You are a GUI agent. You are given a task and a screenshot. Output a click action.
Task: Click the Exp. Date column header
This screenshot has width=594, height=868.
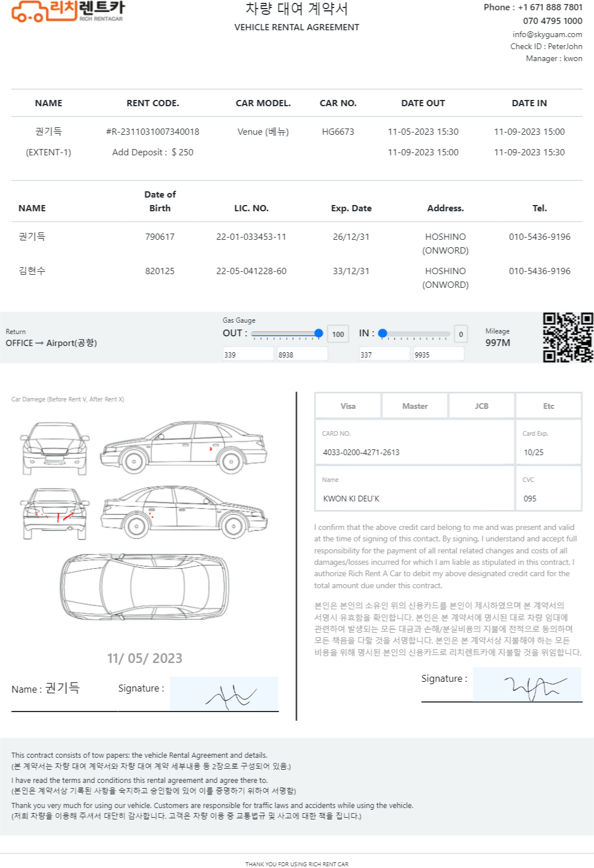click(351, 208)
